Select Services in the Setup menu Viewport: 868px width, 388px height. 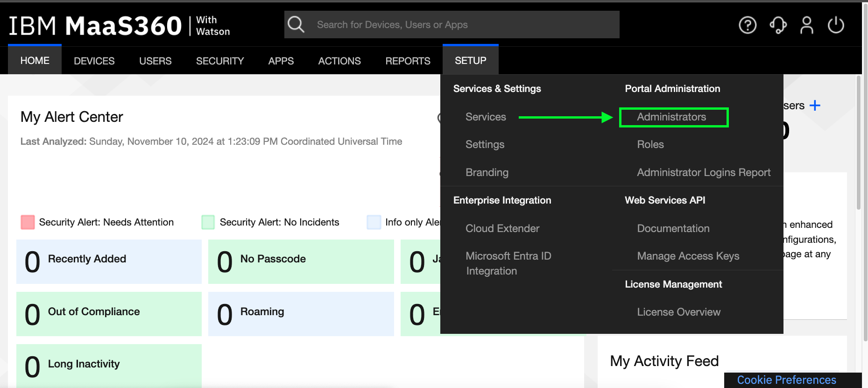click(x=486, y=117)
